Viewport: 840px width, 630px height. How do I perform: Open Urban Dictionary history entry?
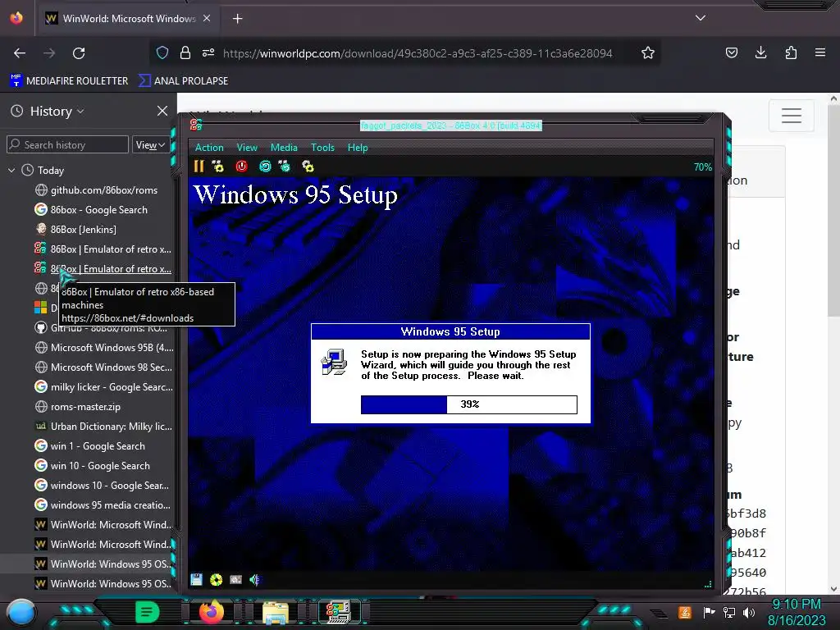click(x=103, y=427)
